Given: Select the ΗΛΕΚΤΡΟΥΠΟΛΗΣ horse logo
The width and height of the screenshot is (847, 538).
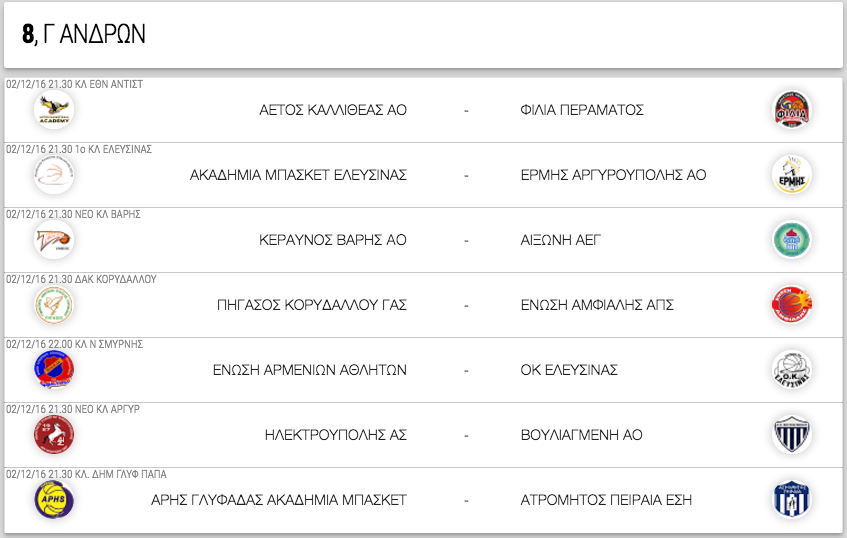Looking at the screenshot, I should coord(54,435).
